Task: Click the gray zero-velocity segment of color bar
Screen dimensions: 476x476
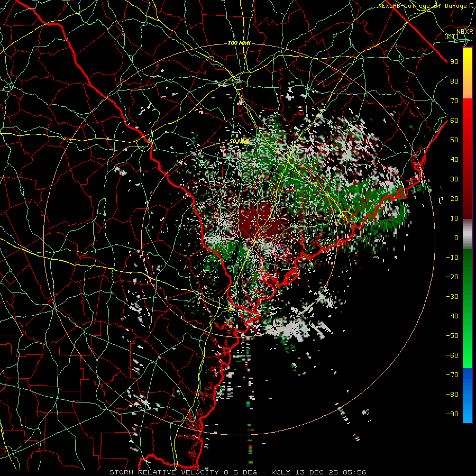Action: pos(467,234)
